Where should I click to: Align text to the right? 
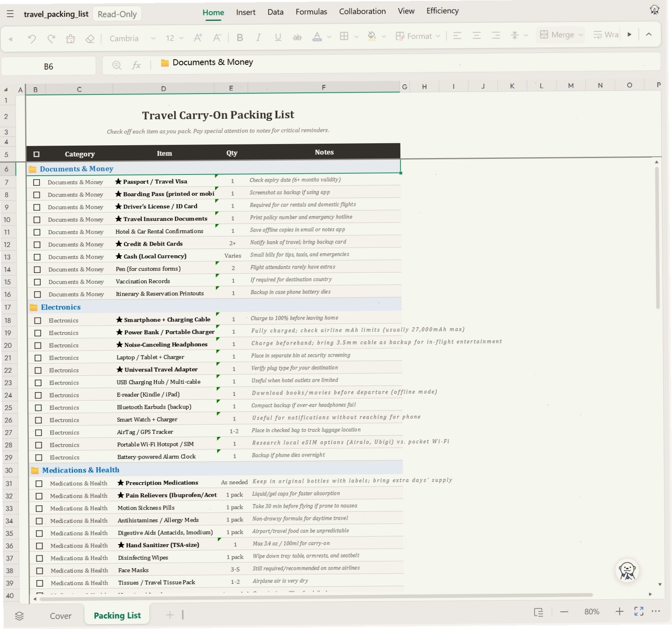[496, 35]
